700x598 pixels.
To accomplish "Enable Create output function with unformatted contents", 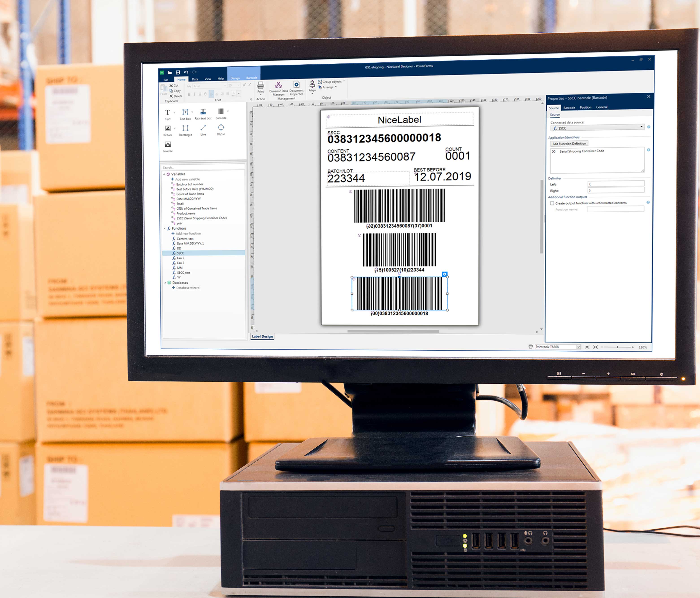I will tap(552, 203).
